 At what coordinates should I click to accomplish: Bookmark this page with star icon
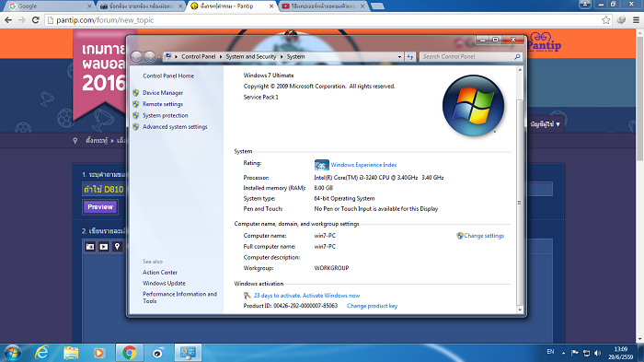click(605, 19)
